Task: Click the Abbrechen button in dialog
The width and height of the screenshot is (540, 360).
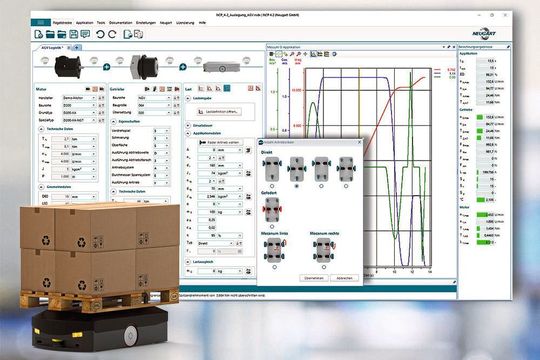Action: (x=344, y=278)
